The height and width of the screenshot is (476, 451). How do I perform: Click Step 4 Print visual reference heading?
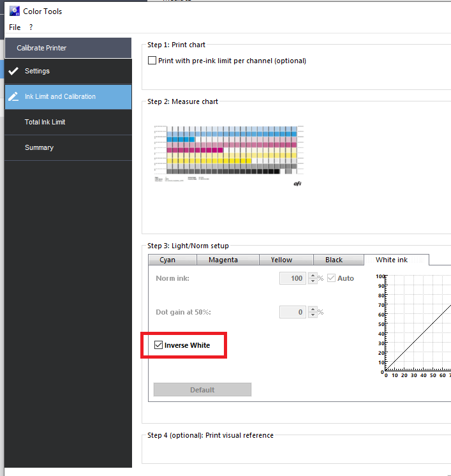tap(211, 435)
